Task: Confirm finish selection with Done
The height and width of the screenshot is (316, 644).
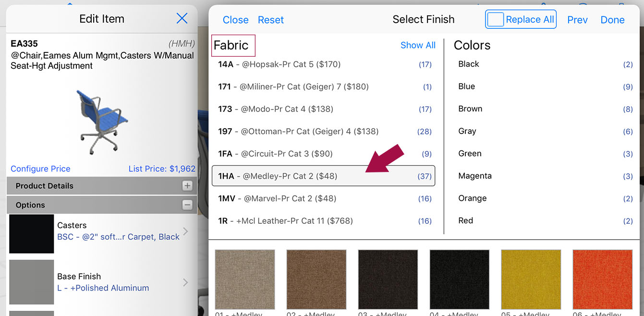Action: pos(613,20)
